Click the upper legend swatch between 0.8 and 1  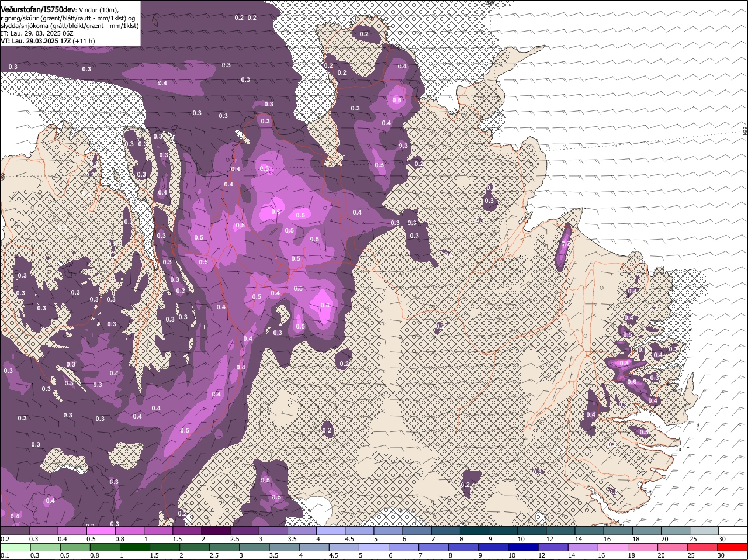(129, 531)
